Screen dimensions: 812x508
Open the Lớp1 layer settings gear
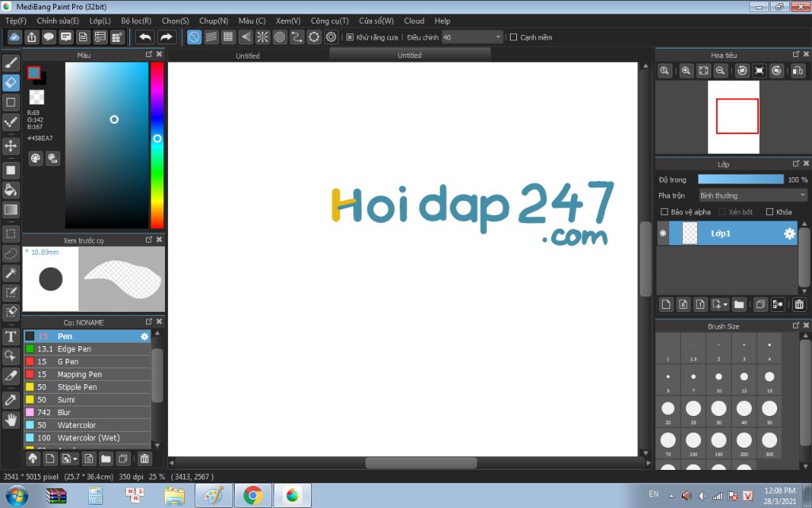tap(789, 234)
